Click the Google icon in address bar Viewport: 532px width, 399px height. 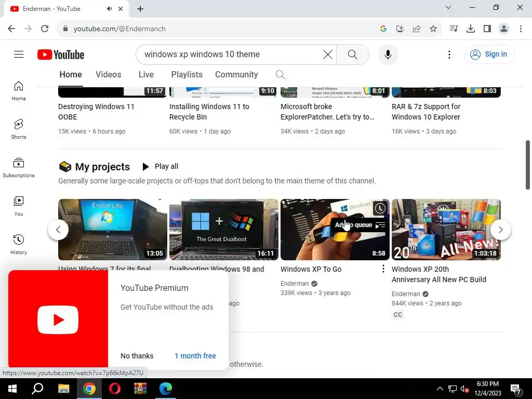(x=383, y=29)
